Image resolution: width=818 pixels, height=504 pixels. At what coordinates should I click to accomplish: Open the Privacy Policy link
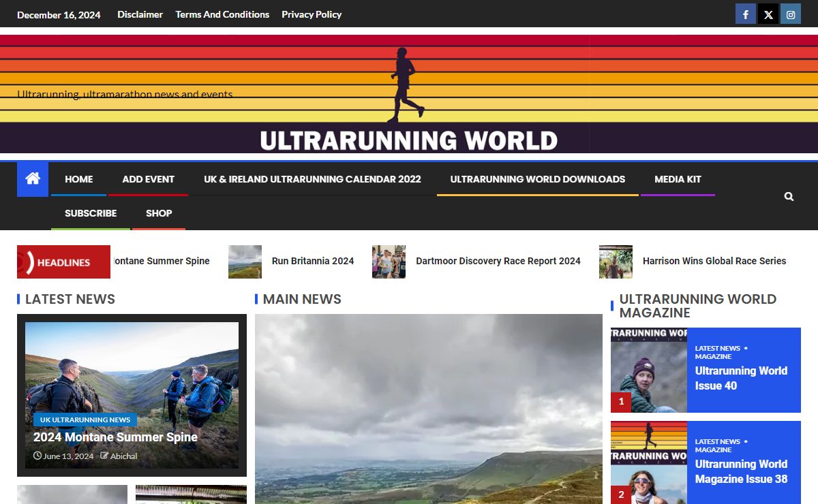point(312,14)
